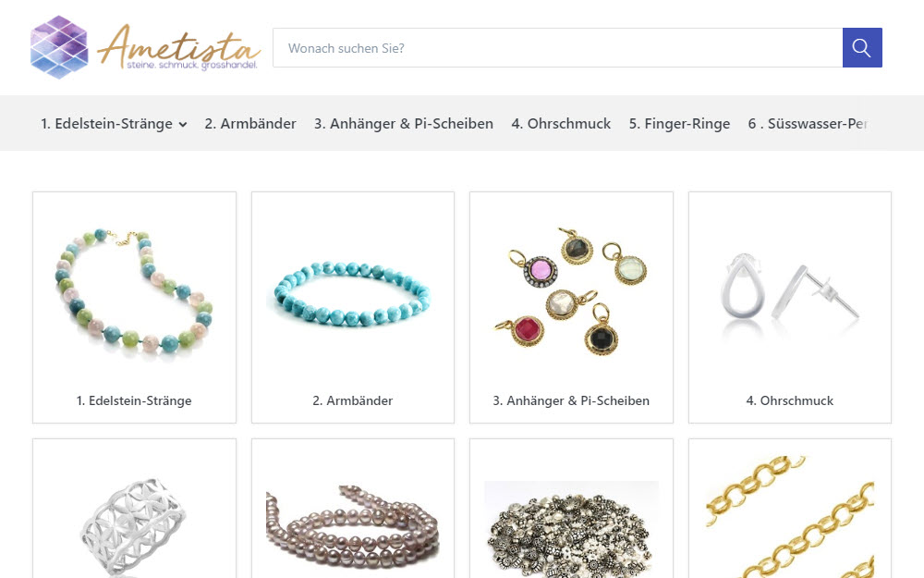Click the colorful gemstone necklace image
Image resolution: width=924 pixels, height=578 pixels.
(134, 291)
